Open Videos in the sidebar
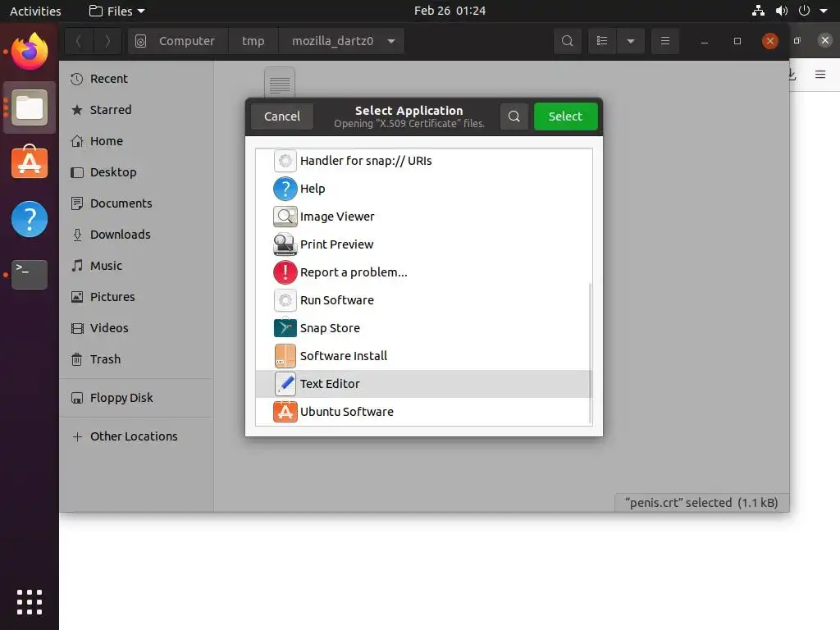This screenshot has width=840, height=630. (x=137, y=328)
